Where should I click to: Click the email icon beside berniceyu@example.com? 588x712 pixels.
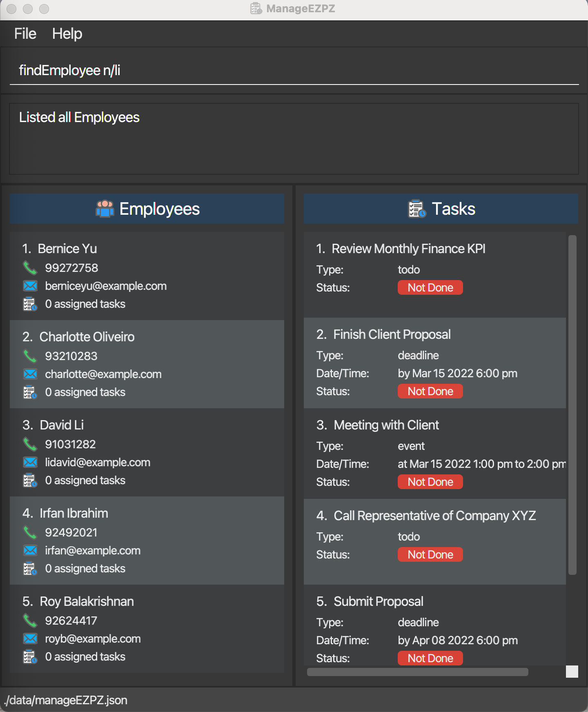point(30,286)
